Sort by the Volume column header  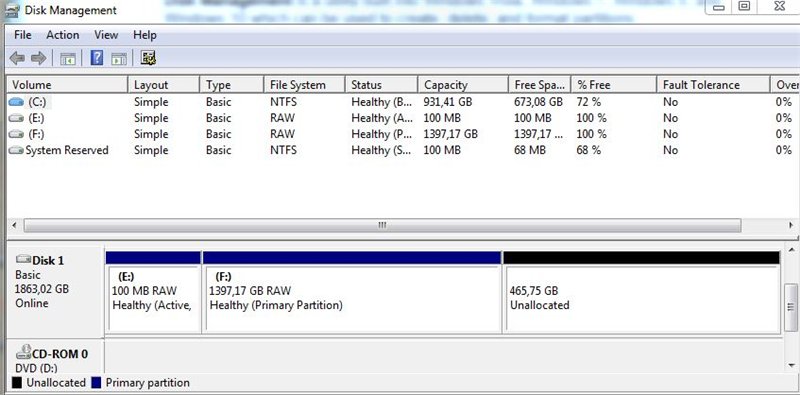66,85
